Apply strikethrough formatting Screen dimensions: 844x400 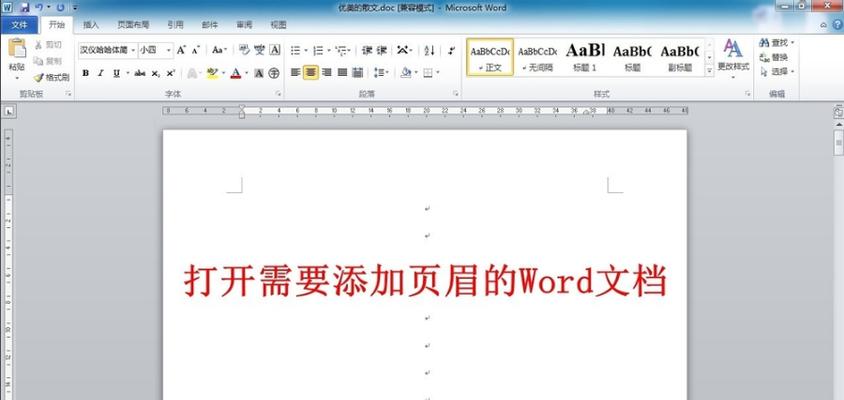[x=140, y=73]
